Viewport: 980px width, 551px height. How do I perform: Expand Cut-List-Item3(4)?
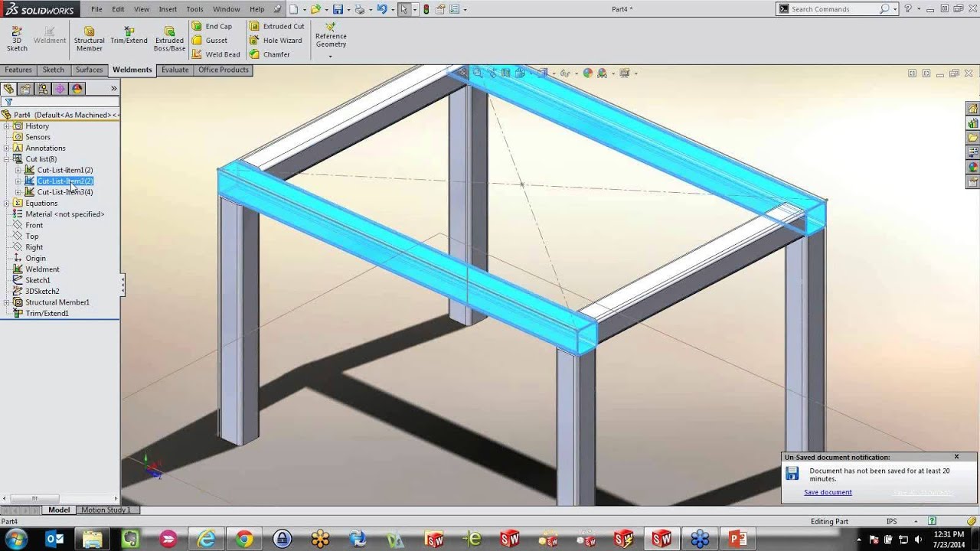(18, 192)
